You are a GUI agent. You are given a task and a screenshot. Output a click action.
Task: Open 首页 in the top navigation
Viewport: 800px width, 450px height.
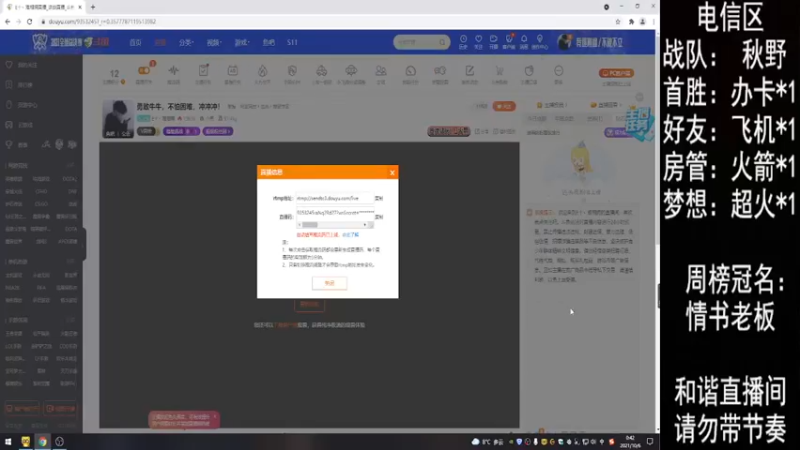point(135,42)
